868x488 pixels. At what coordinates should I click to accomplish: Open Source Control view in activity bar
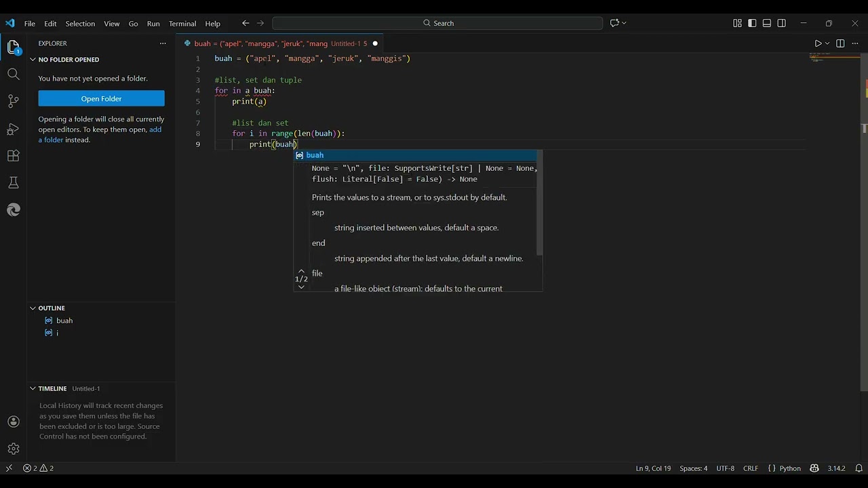(x=14, y=101)
